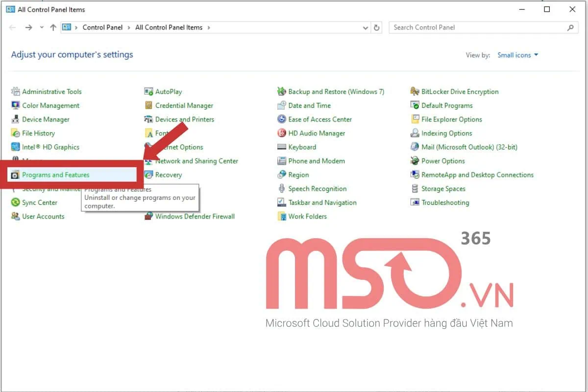Click the Programs and Features icon
This screenshot has height=392, width=588.
tap(15, 175)
